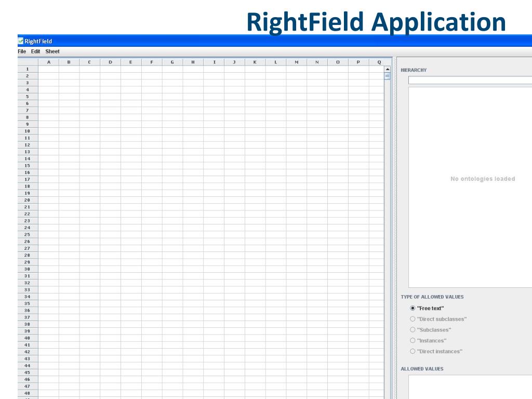Viewport: 532px width, 399px height.
Task: Select column L header
Action: [276, 62]
